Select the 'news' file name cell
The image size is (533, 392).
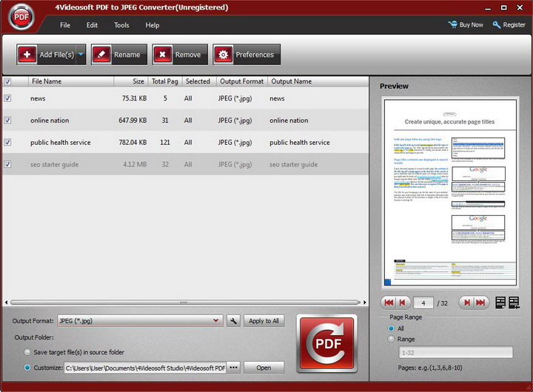38,98
